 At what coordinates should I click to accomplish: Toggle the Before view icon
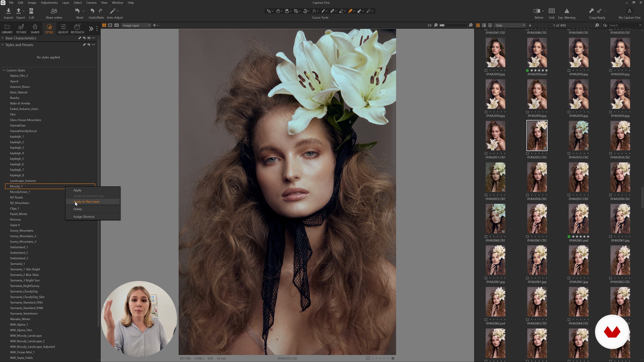pyautogui.click(x=536, y=11)
